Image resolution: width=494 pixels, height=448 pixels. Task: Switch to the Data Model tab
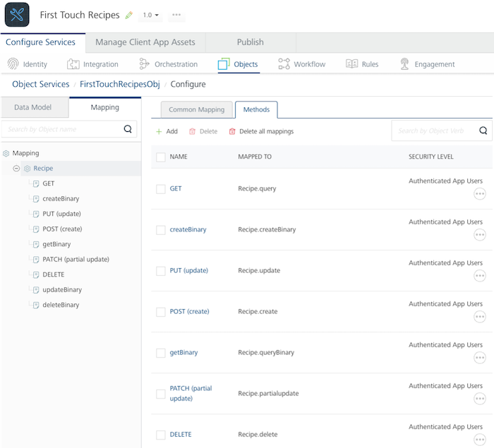click(x=35, y=107)
